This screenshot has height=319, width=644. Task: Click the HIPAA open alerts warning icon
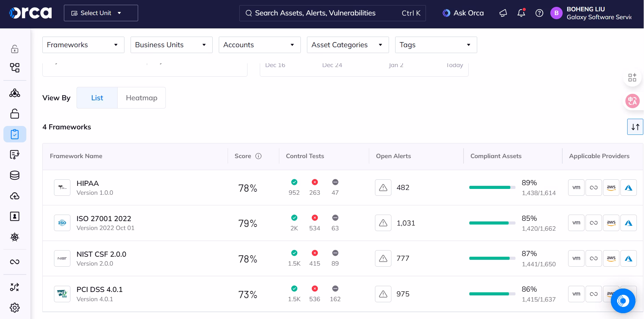point(383,188)
